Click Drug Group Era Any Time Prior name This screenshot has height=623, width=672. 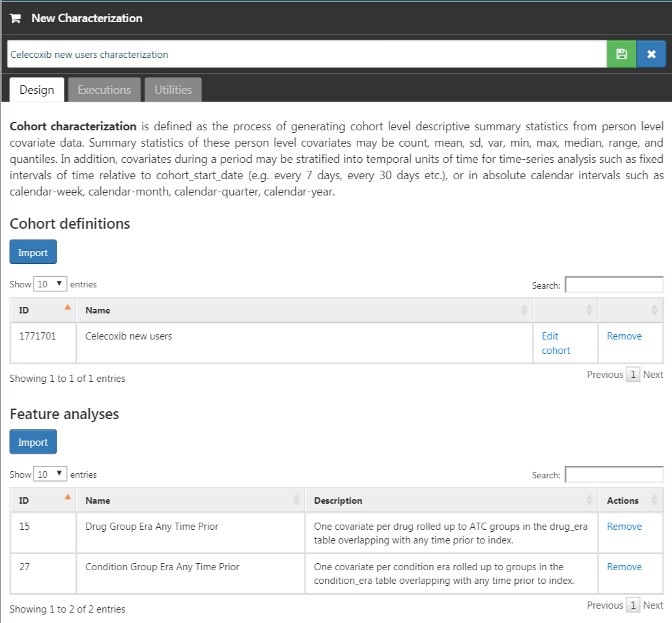click(152, 526)
